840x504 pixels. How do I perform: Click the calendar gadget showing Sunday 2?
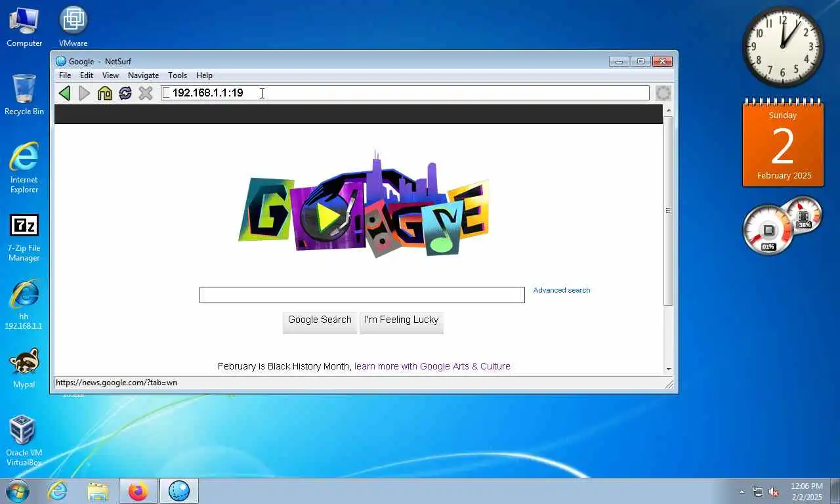pyautogui.click(x=782, y=143)
